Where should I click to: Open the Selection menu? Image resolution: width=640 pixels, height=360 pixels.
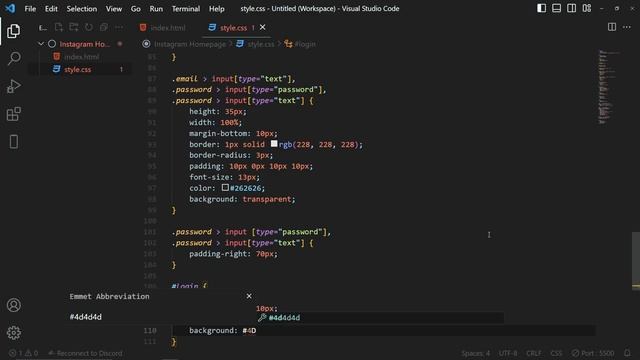pos(82,9)
